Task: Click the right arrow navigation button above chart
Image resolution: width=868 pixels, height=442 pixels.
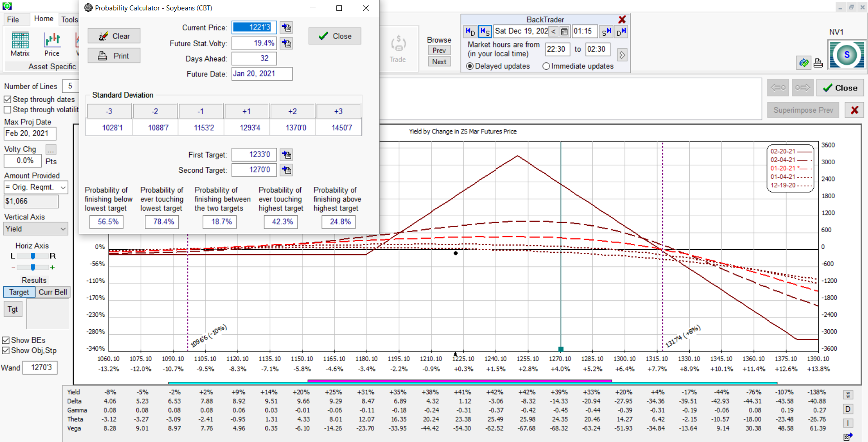Action: click(802, 87)
